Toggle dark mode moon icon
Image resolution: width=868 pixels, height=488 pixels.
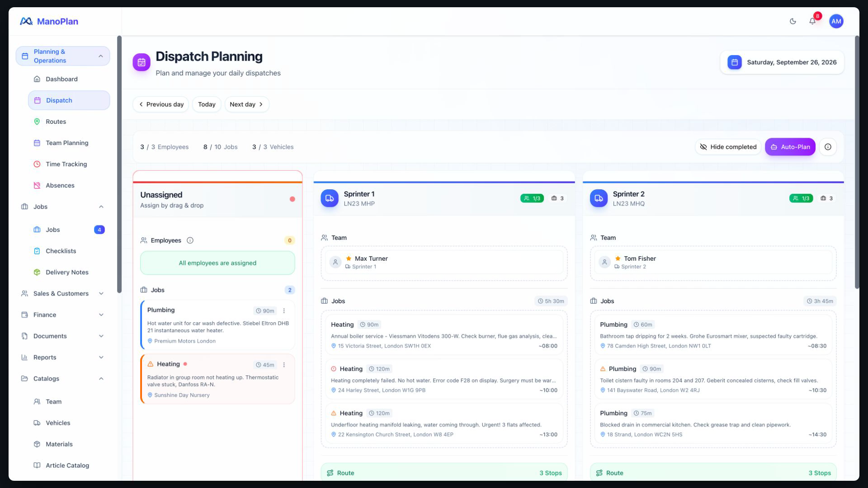[x=793, y=21]
